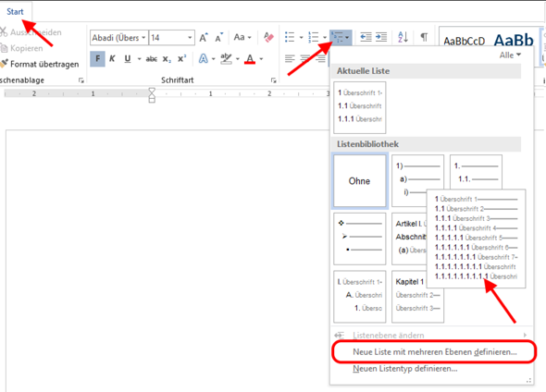Image resolution: width=546 pixels, height=392 pixels.
Task: Click the text effects A icon
Action: pyautogui.click(x=204, y=59)
